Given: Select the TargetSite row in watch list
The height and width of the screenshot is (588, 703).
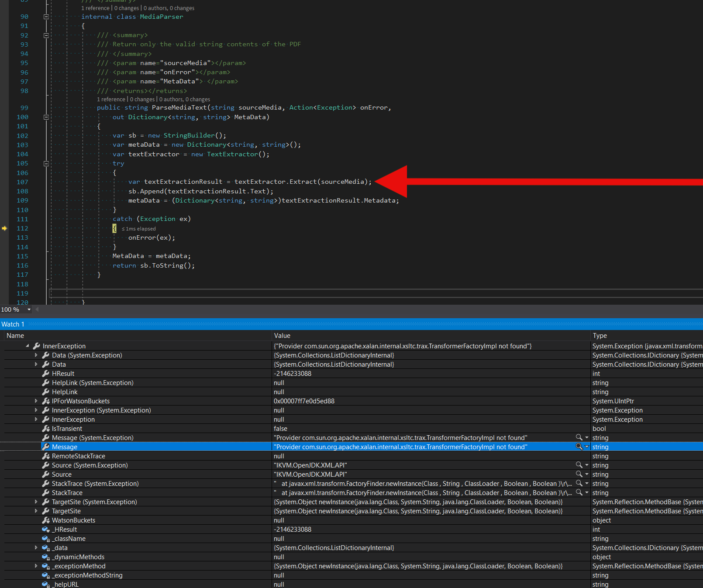Looking at the screenshot, I should tap(351, 511).
